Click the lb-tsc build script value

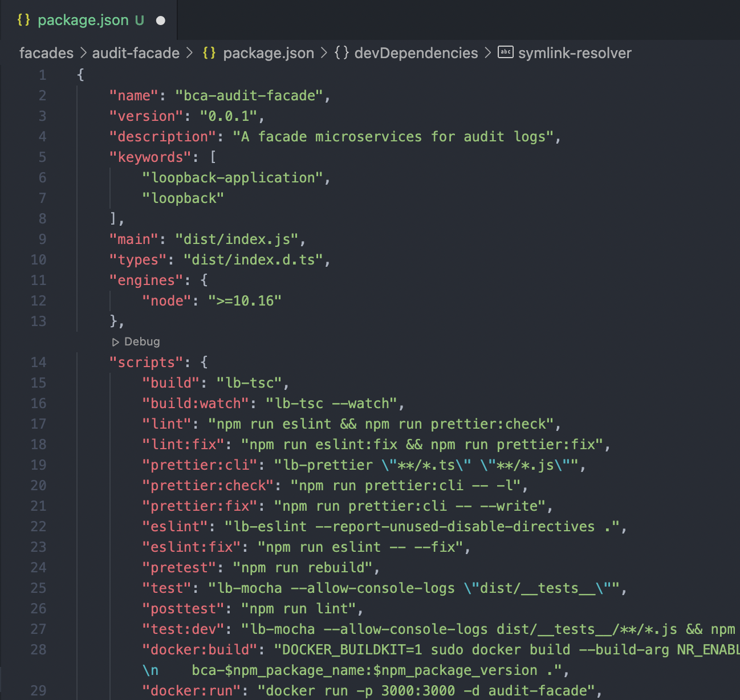249,382
